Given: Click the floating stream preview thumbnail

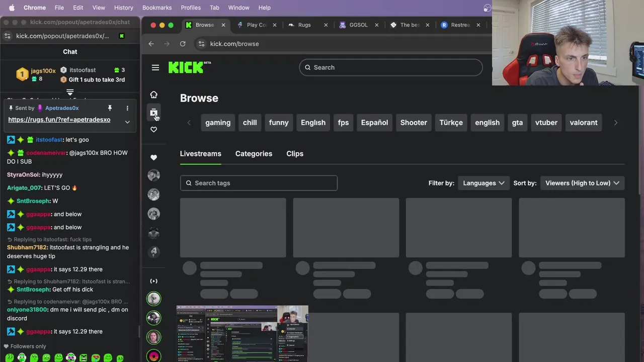Looking at the screenshot, I should [242, 333].
